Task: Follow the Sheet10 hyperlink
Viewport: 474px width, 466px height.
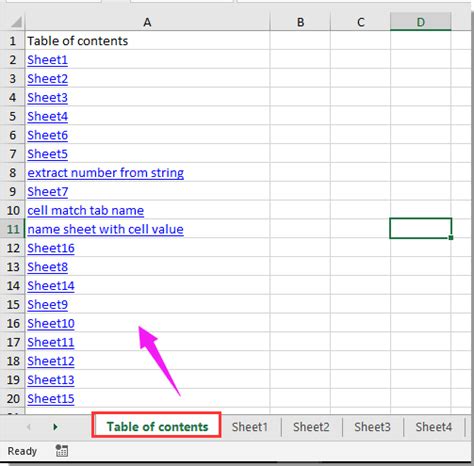Action: click(x=51, y=324)
